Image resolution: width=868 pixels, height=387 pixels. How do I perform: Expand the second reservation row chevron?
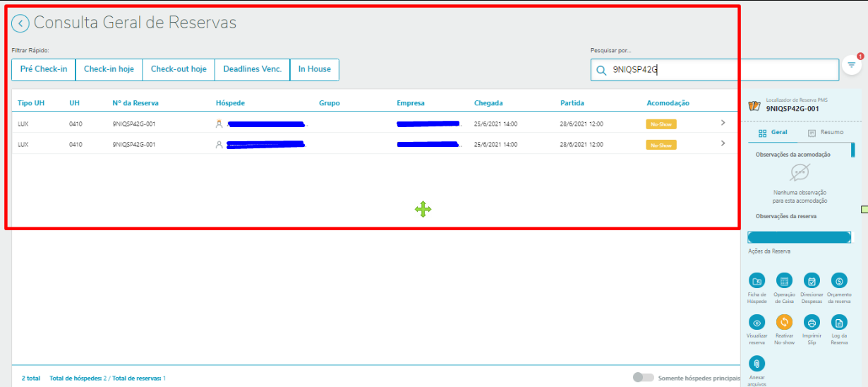click(x=723, y=143)
